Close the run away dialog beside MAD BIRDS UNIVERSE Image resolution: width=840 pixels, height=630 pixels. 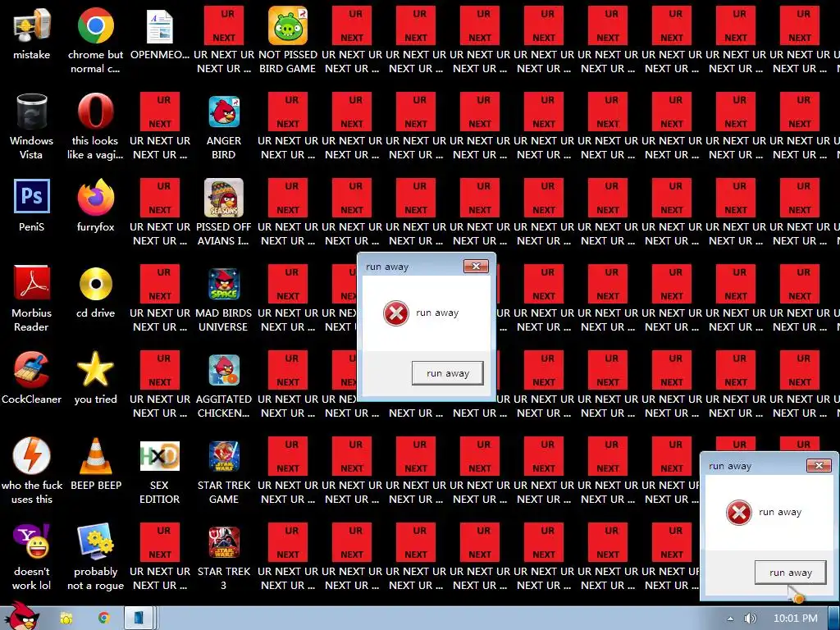point(476,267)
